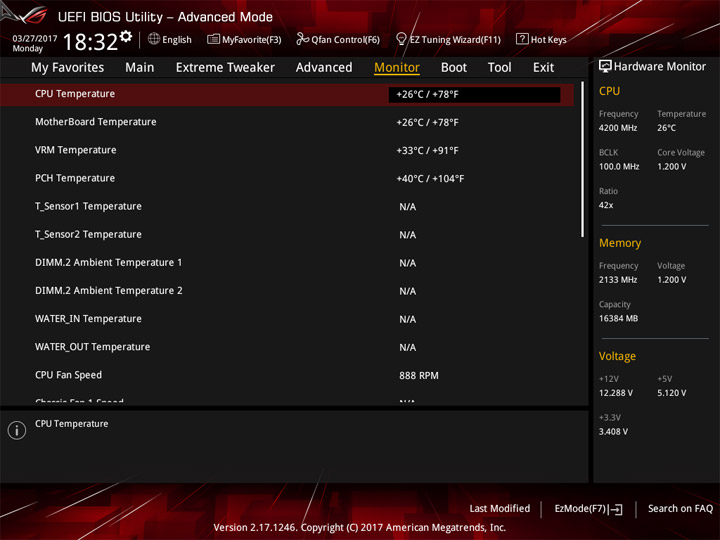Click the CPU Temperature value field
Image resolution: width=720 pixels, height=540 pixels.
[x=474, y=95]
